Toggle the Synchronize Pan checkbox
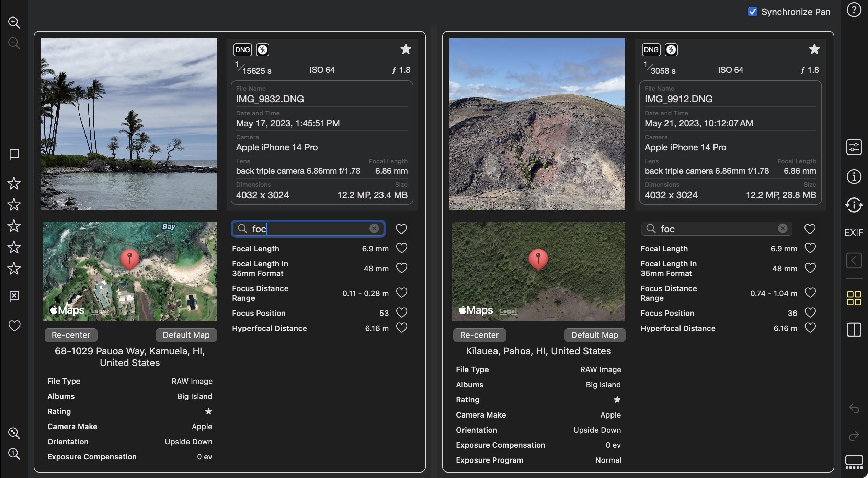This screenshot has width=868, height=478. point(752,12)
